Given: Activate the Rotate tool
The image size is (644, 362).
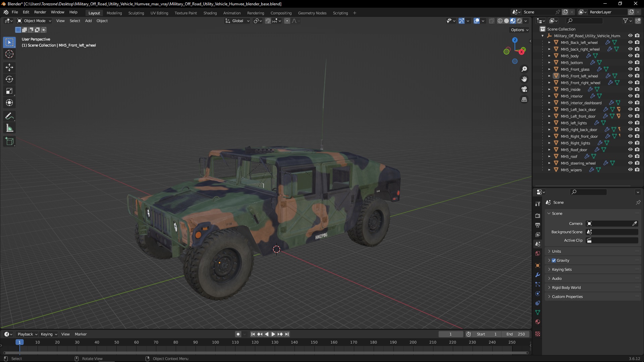Looking at the screenshot, I should point(9,79).
